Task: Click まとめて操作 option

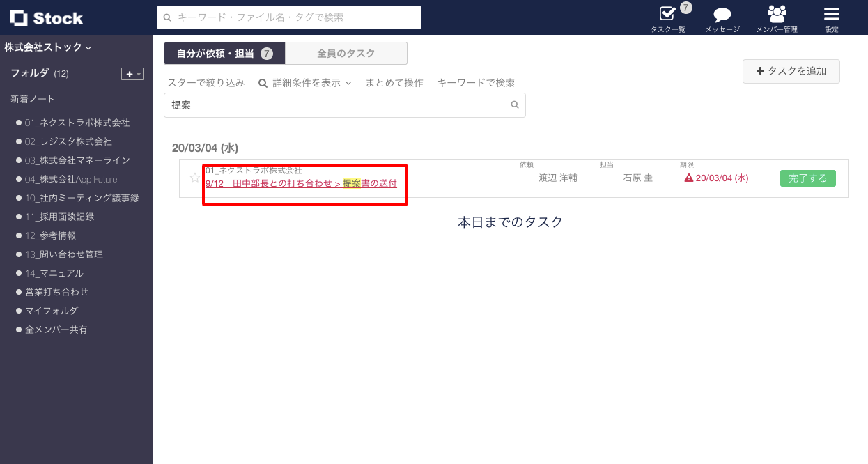Action: click(394, 83)
